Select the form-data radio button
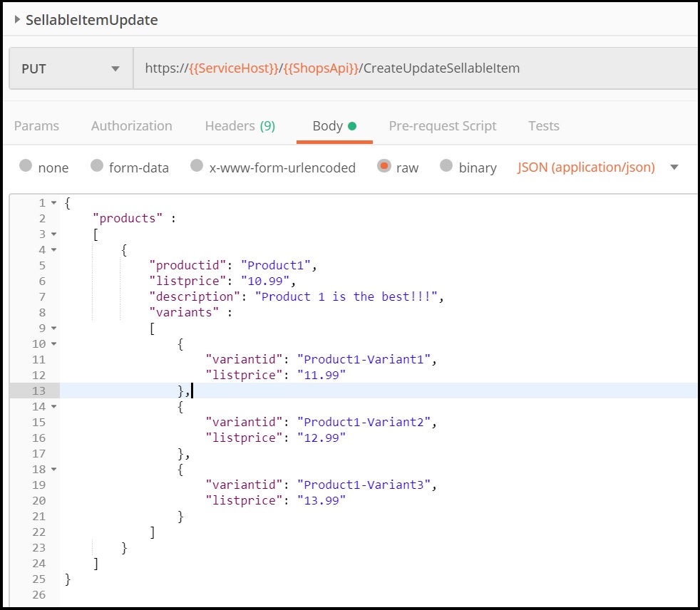This screenshot has width=700, height=610. [97, 165]
